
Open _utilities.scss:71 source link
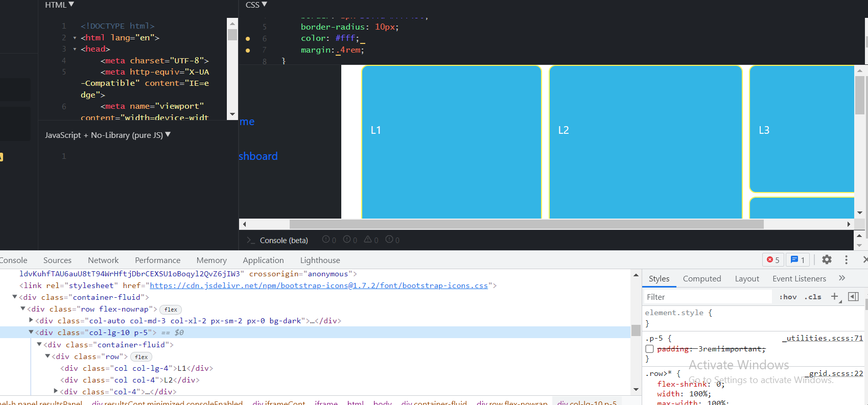823,338
